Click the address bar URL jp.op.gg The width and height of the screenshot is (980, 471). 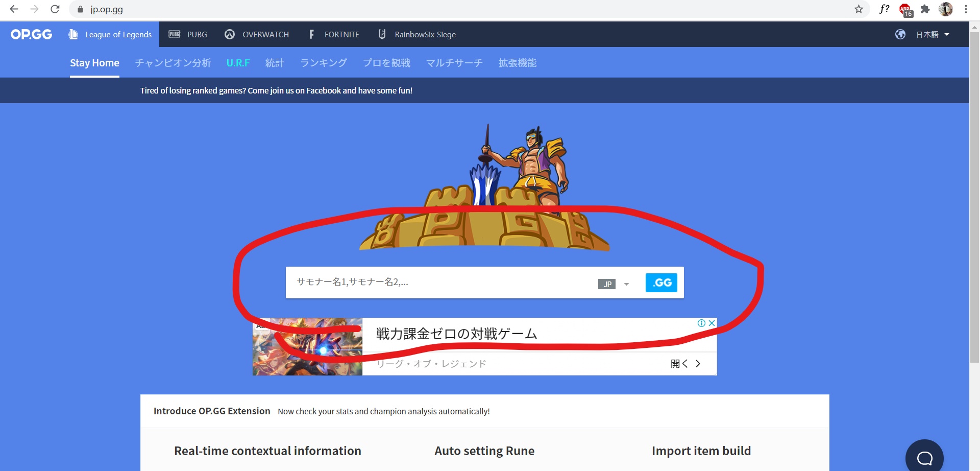pos(107,9)
